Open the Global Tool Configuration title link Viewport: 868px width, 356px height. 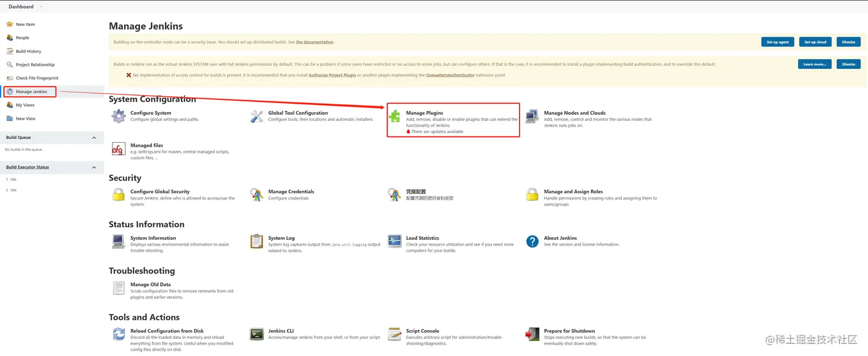click(x=298, y=113)
